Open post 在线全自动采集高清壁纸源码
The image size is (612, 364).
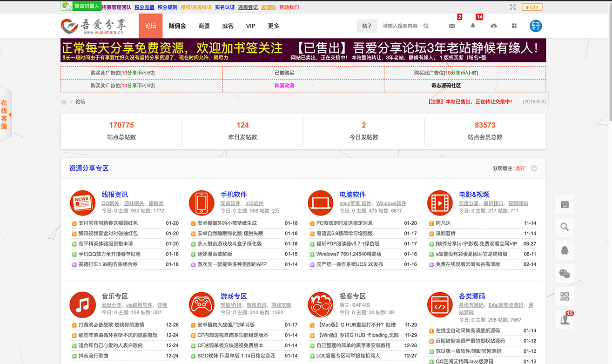point(468,331)
